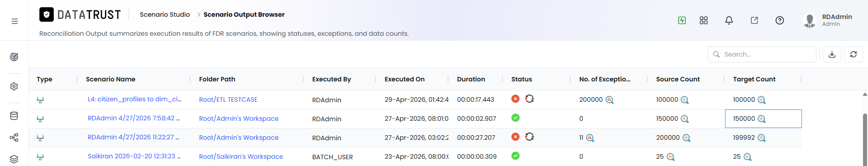Refresh the scenario output table
Image resolution: width=868 pixels, height=166 pixels.
(x=854, y=54)
